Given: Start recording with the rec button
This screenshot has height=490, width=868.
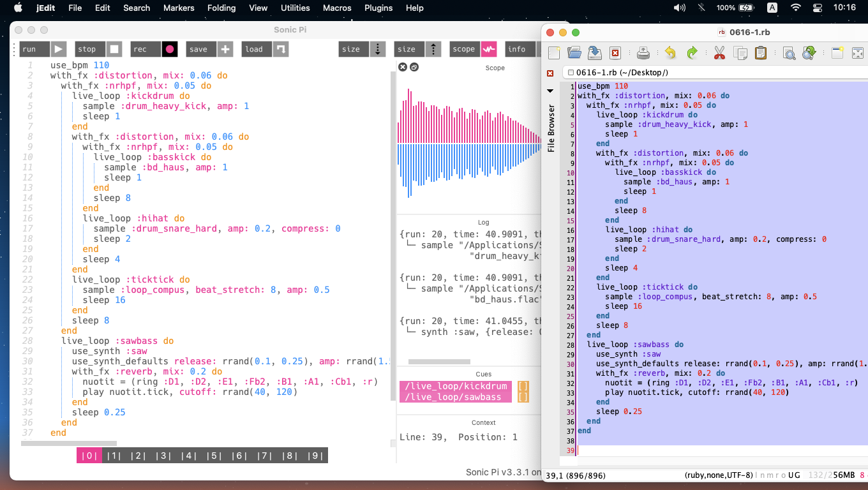Looking at the screenshot, I should pos(169,49).
